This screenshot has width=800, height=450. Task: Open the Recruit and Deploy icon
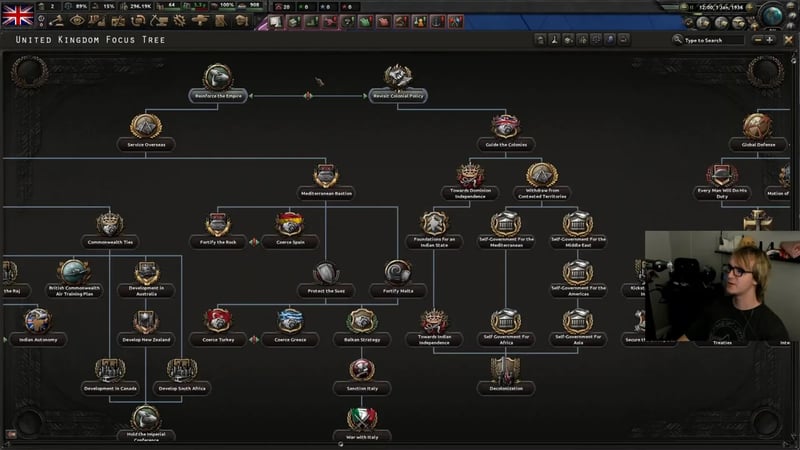coord(200,21)
